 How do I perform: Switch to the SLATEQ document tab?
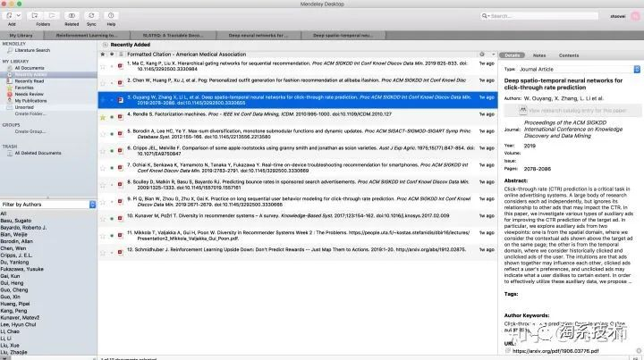pyautogui.click(x=173, y=36)
